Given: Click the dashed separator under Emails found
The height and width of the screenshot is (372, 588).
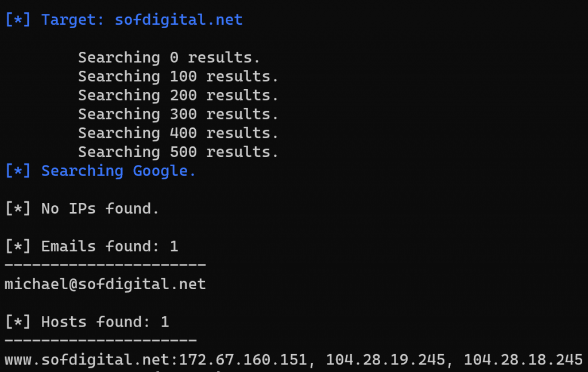Looking at the screenshot, I should (105, 265).
